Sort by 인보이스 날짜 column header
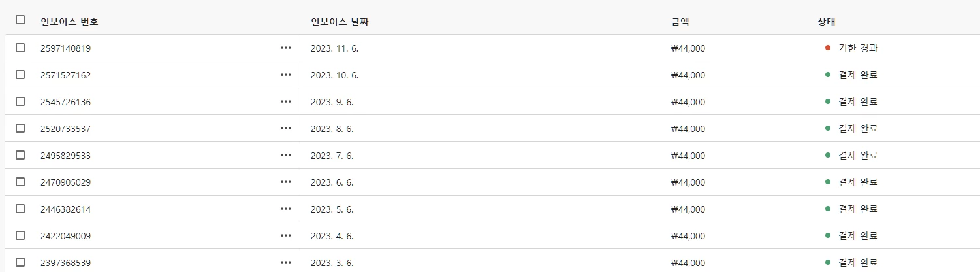This screenshot has height=272, width=980. [x=340, y=22]
